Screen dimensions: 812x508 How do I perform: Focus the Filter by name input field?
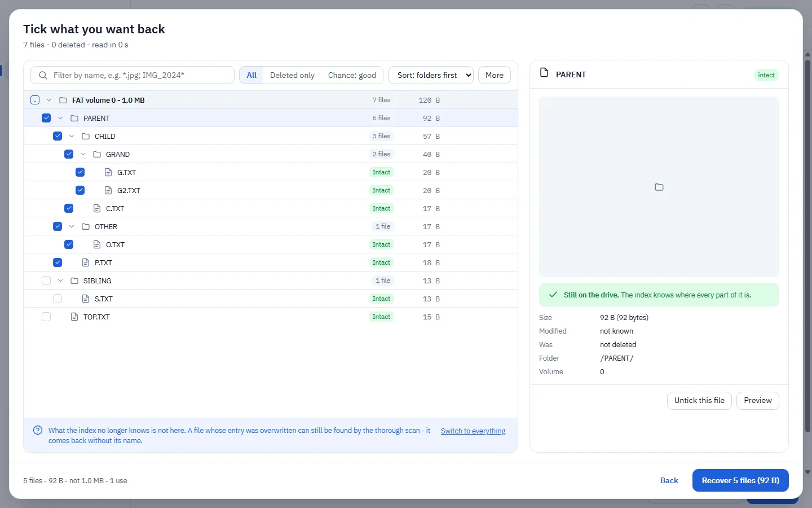click(133, 75)
